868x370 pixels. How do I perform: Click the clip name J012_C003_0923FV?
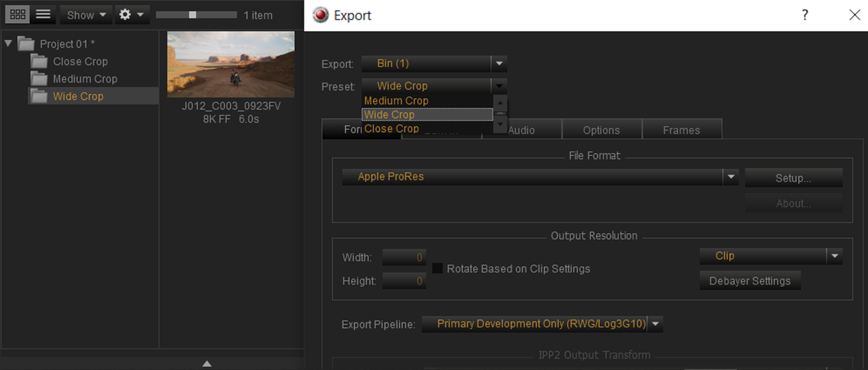tap(231, 107)
